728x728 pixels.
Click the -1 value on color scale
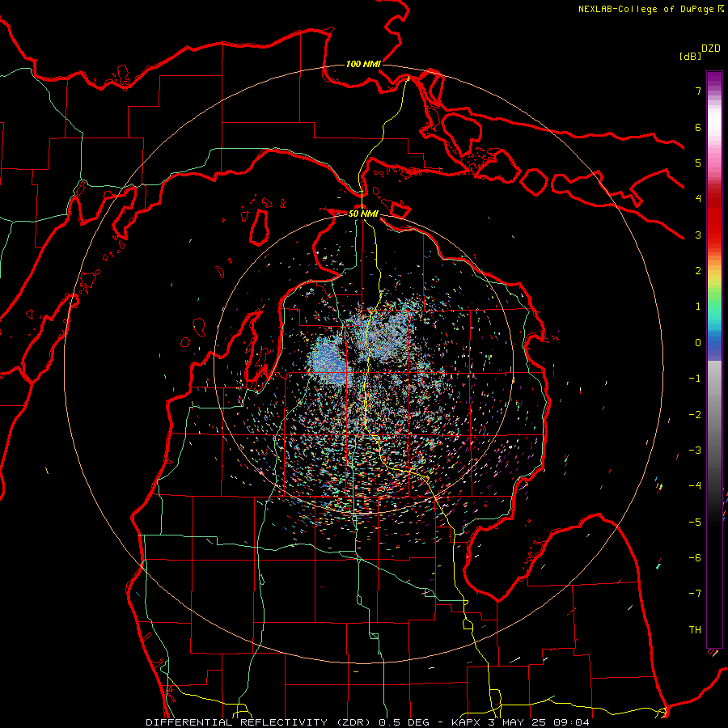click(x=695, y=379)
